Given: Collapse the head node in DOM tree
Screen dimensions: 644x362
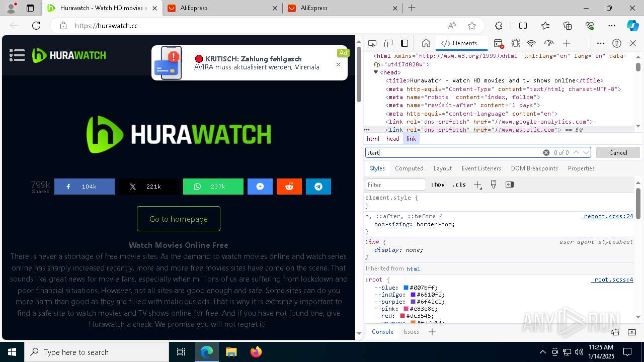Looking at the screenshot, I should (x=376, y=72).
